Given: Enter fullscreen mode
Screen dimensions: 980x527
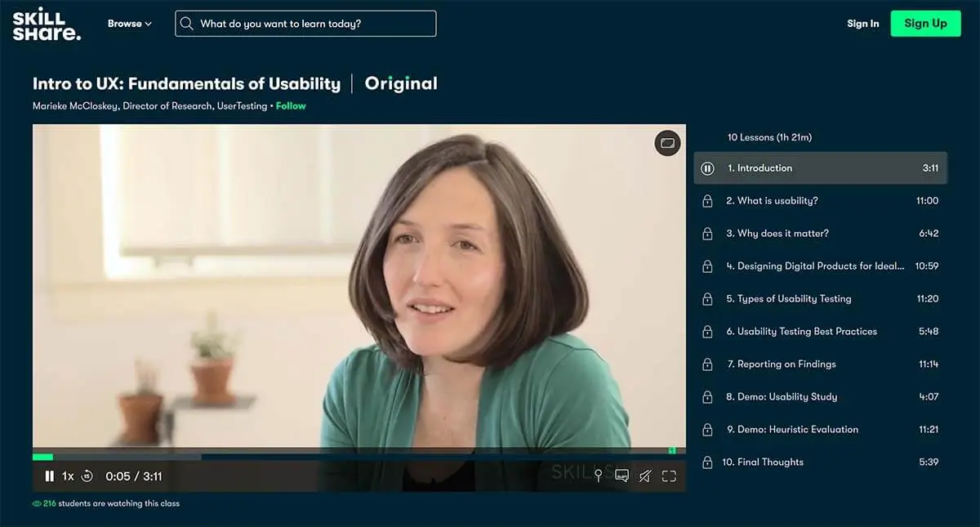Looking at the screenshot, I should [669, 476].
